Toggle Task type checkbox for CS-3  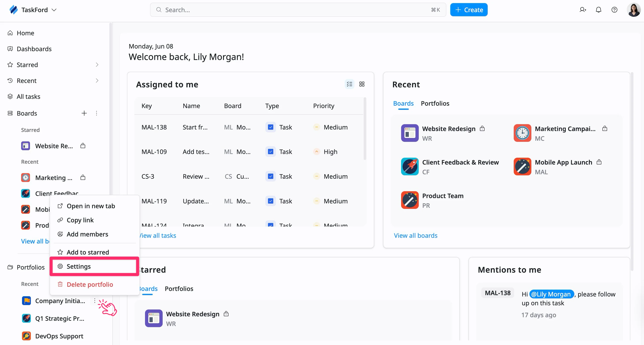270,176
